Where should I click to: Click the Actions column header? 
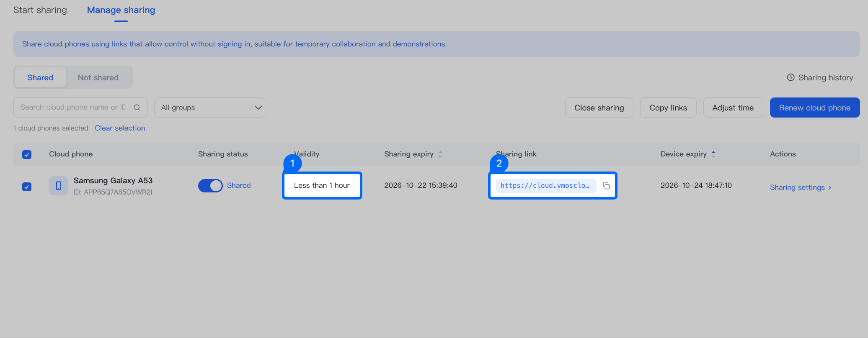pyautogui.click(x=783, y=154)
